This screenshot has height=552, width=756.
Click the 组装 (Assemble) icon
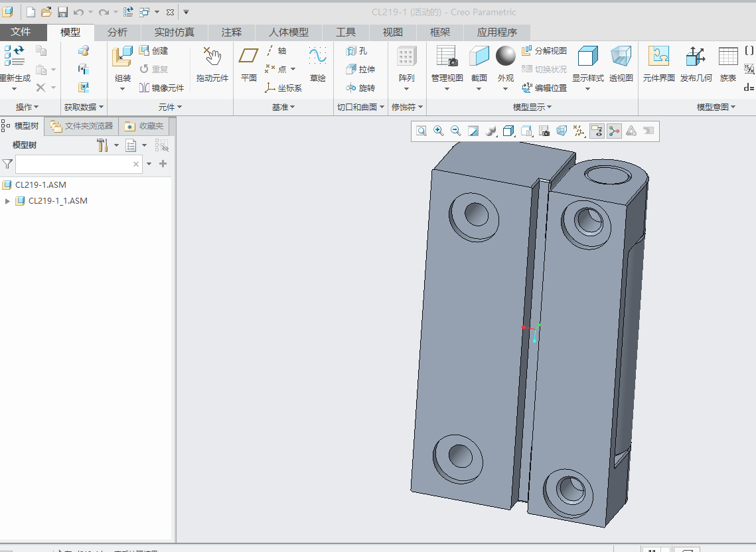pos(123,57)
